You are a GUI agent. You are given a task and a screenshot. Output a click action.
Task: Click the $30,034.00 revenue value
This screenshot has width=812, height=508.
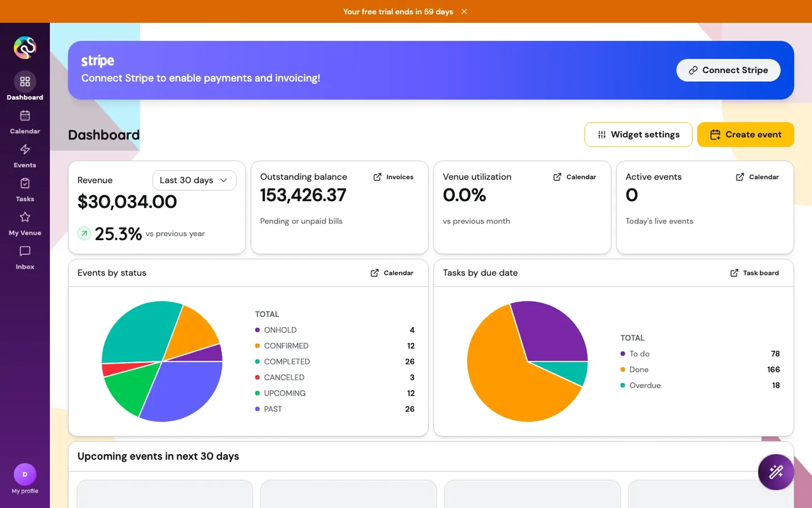coord(127,202)
